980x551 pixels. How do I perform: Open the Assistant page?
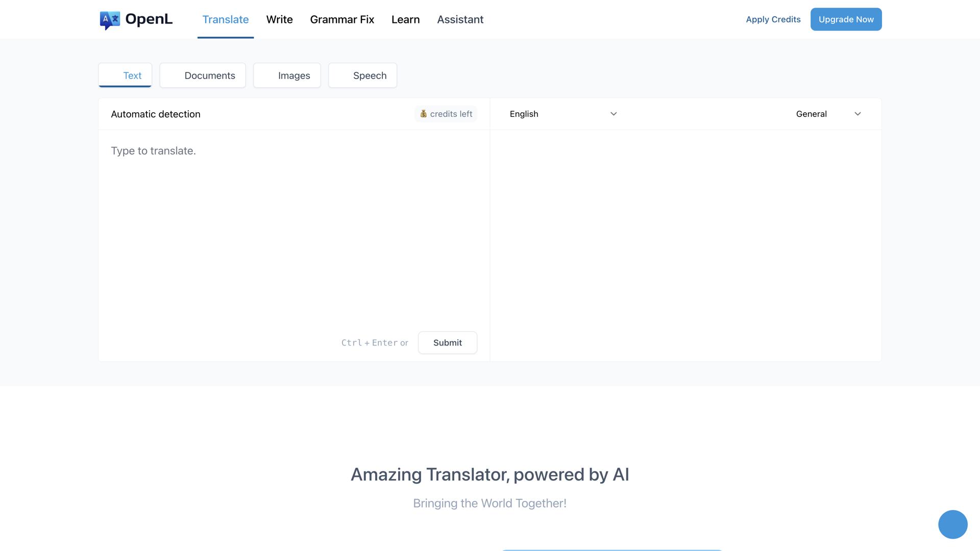pos(460,19)
